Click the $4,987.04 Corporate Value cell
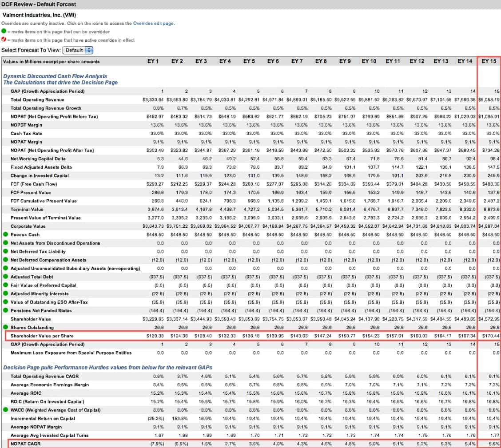The width and height of the screenshot is (501, 448). (x=489, y=226)
